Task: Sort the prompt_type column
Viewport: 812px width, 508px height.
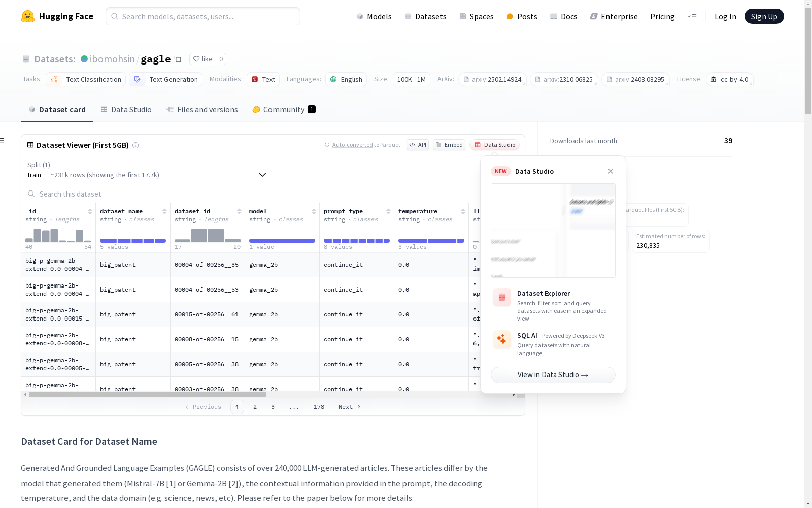Action: click(388, 211)
